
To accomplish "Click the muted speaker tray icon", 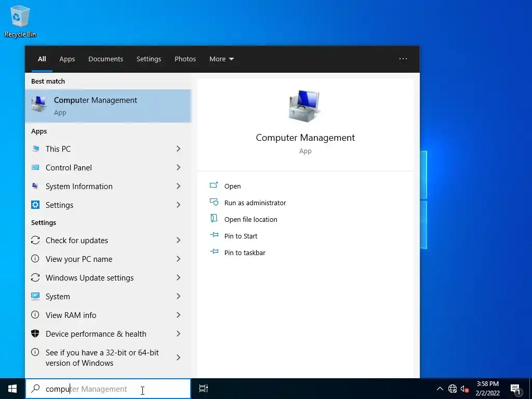I will coord(464,389).
